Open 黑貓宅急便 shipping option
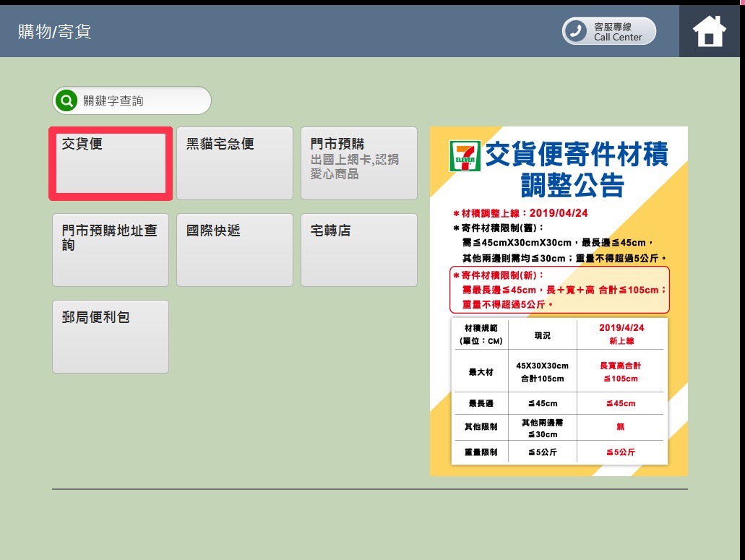This screenshot has width=745, height=560. pos(235,163)
